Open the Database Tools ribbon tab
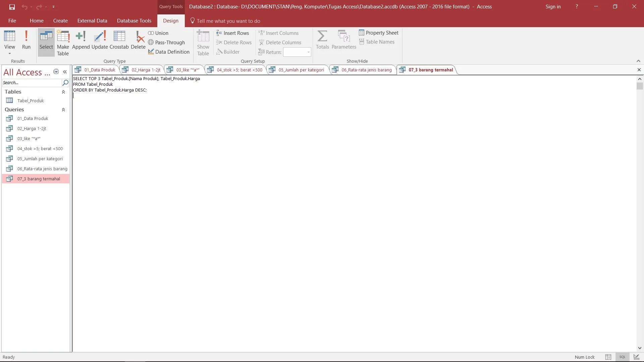The image size is (644, 362). [x=134, y=21]
